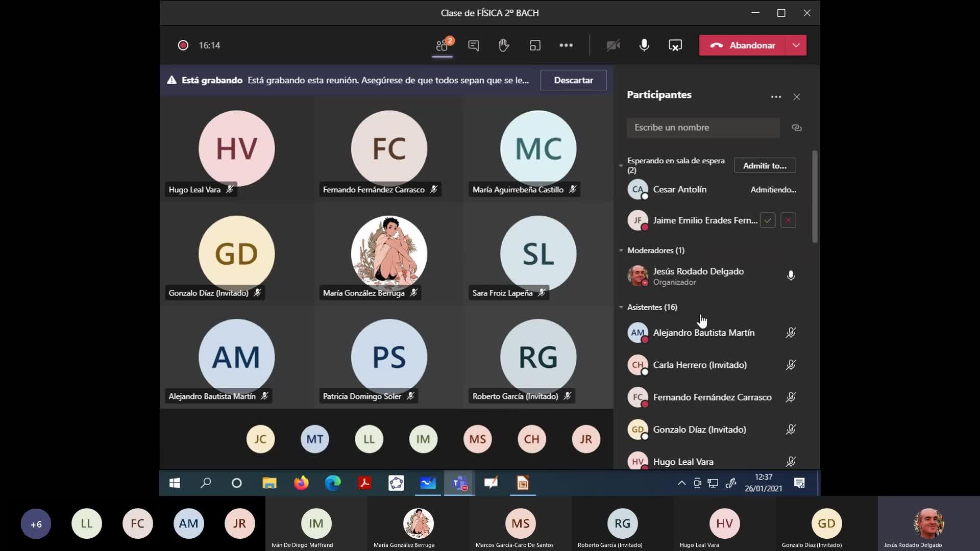The height and width of the screenshot is (551, 980).
Task: Open more actions ellipsis in toolbar
Action: pos(566,45)
